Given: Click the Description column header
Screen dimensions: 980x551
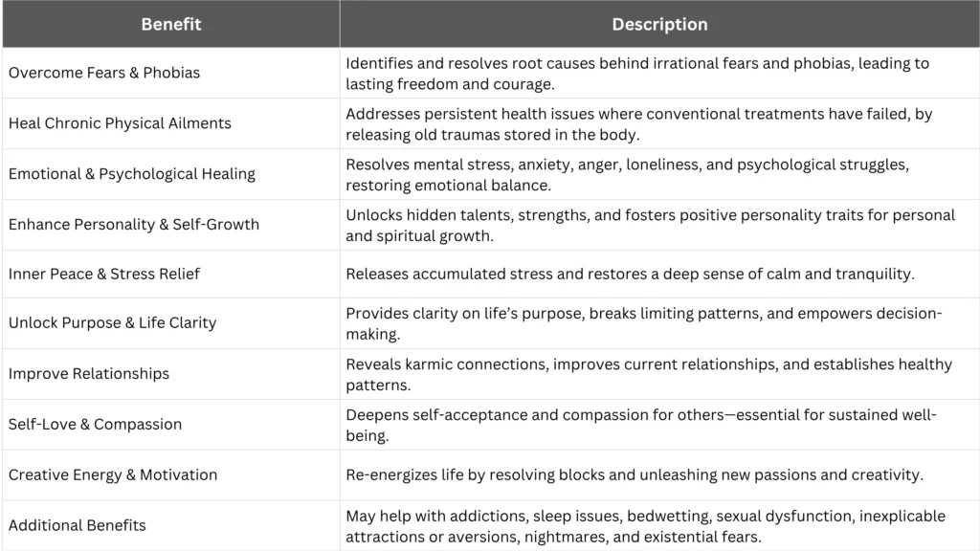Looking at the screenshot, I should click(x=659, y=25).
